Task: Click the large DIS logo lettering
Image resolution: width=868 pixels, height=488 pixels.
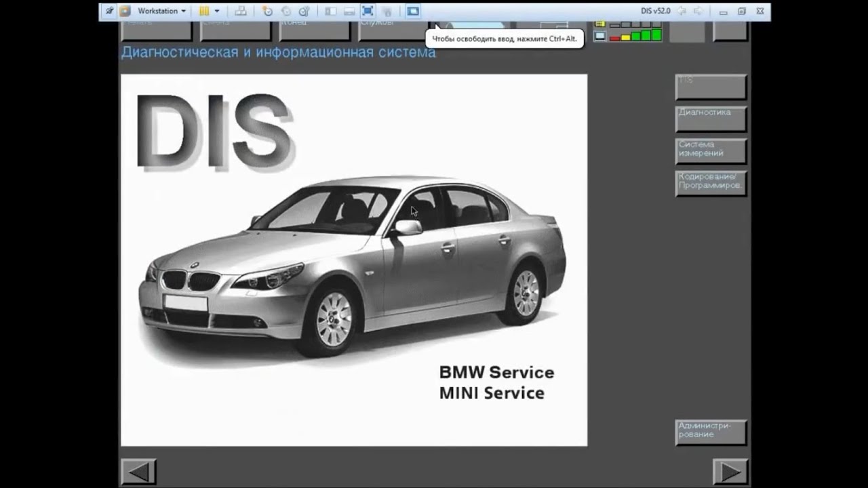Action: point(216,131)
